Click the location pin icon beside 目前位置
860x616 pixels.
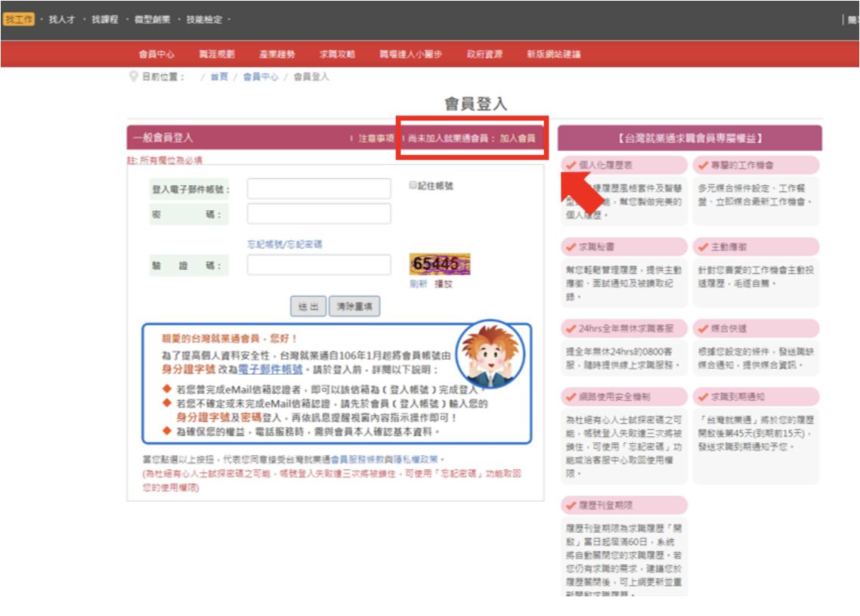pyautogui.click(x=133, y=76)
